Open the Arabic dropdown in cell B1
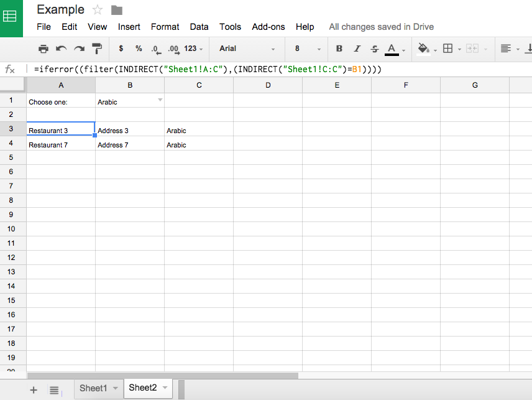The width and height of the screenshot is (532, 400). pyautogui.click(x=160, y=100)
